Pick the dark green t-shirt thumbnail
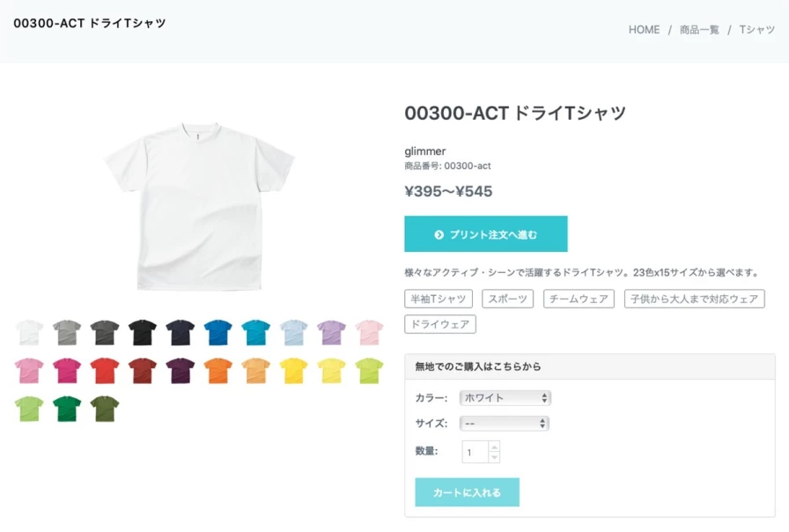789x532 pixels. pyautogui.click(x=67, y=409)
